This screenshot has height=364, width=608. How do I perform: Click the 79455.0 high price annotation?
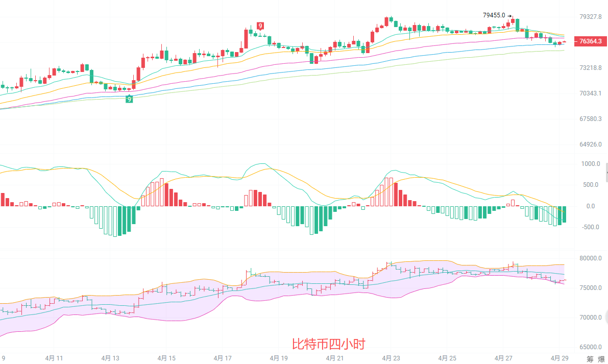494,15
